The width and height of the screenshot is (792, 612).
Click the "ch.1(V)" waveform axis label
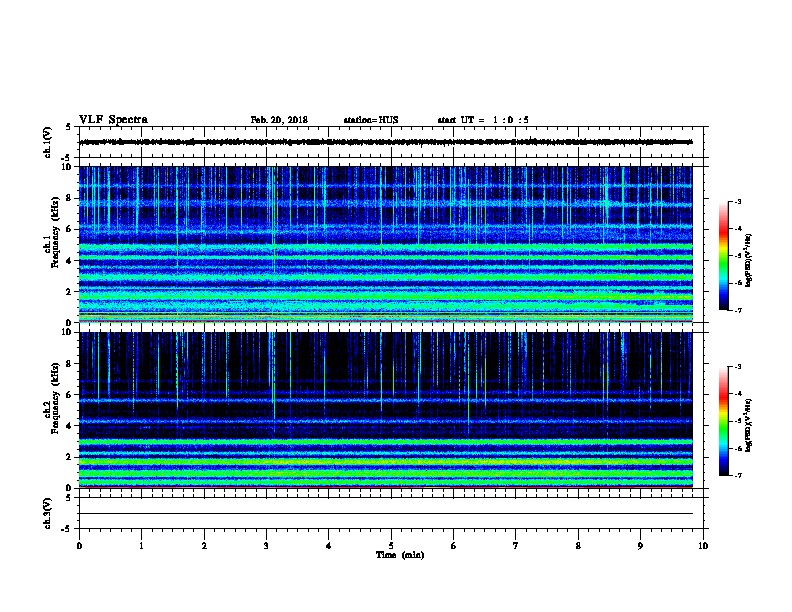(x=47, y=142)
